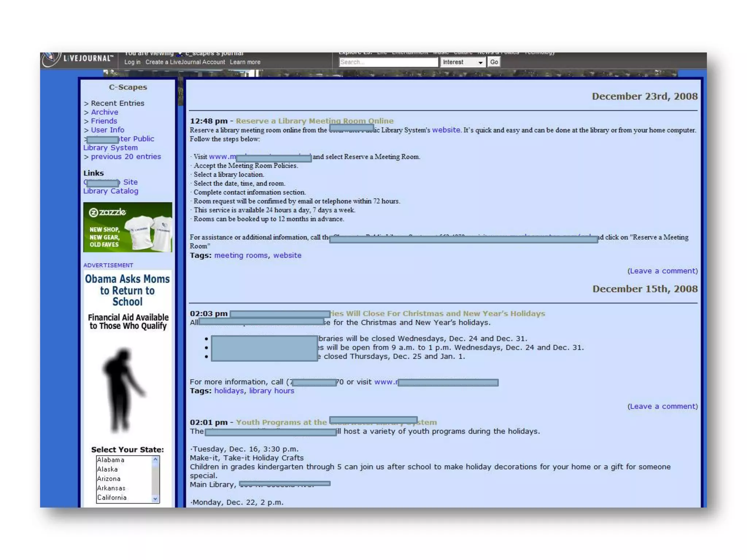Click the Log in link
This screenshot has width=747, height=560.
[x=132, y=62]
